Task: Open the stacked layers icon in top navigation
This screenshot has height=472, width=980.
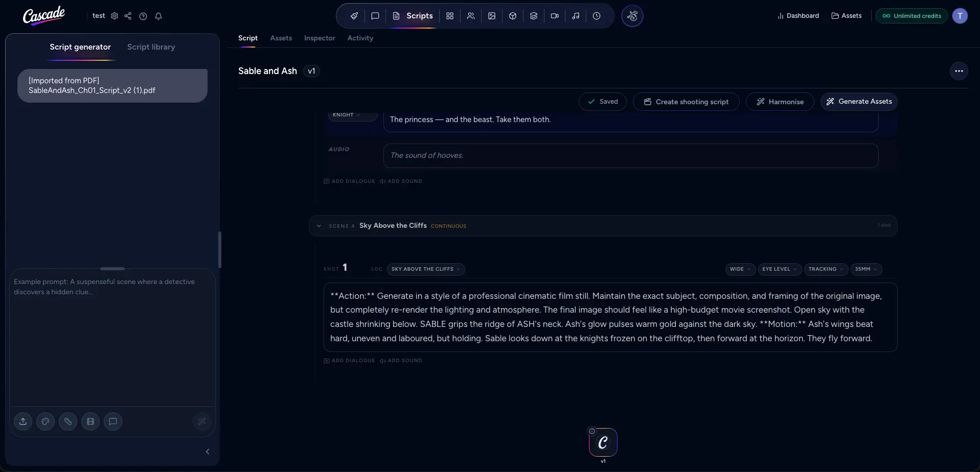Action: coord(534,16)
